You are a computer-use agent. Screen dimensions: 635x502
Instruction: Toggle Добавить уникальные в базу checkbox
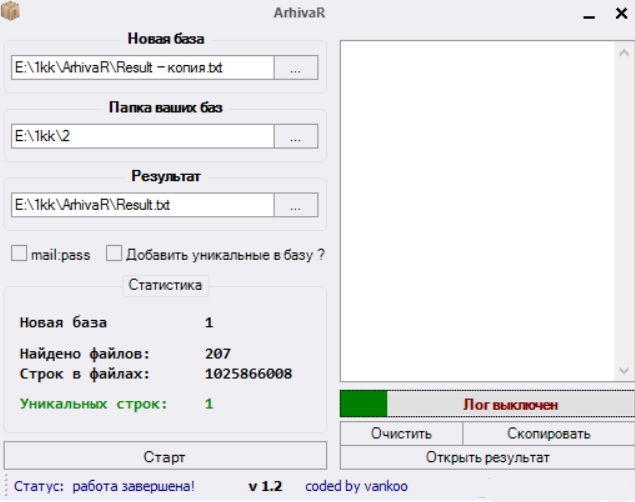114,255
